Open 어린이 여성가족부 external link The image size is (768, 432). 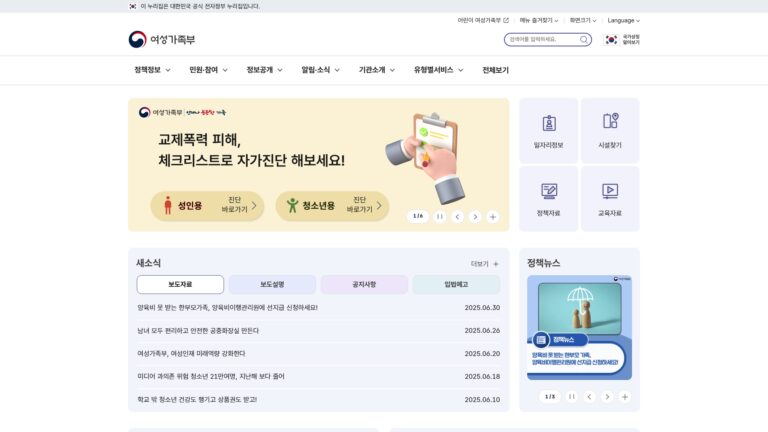(483, 21)
